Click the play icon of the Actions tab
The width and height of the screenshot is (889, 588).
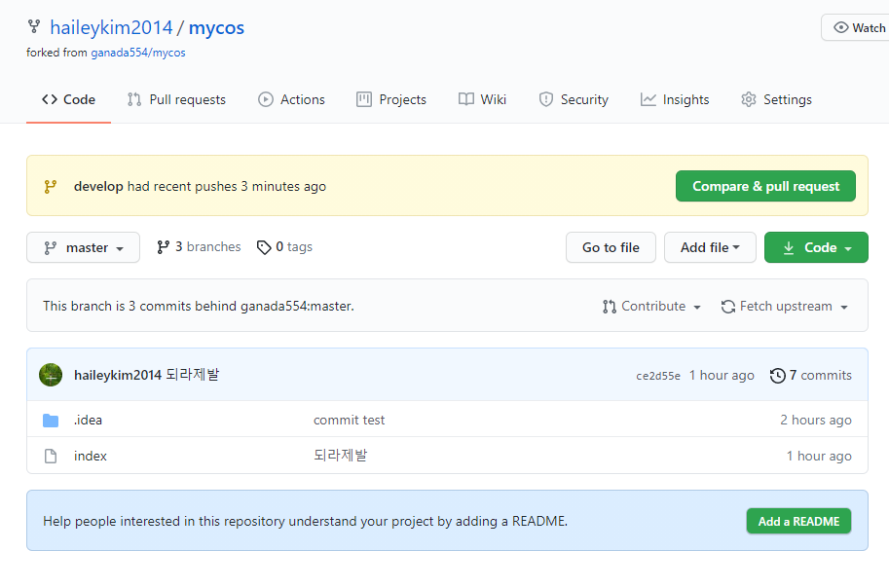[266, 99]
